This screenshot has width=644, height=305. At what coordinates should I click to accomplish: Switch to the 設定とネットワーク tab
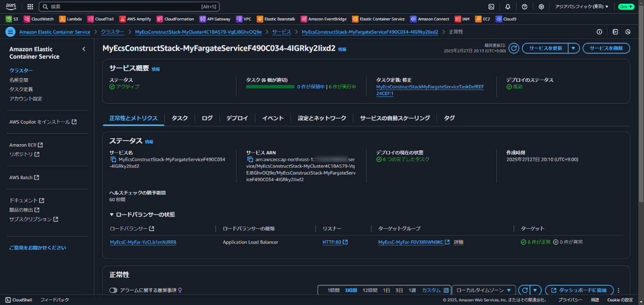pyautogui.click(x=322, y=118)
